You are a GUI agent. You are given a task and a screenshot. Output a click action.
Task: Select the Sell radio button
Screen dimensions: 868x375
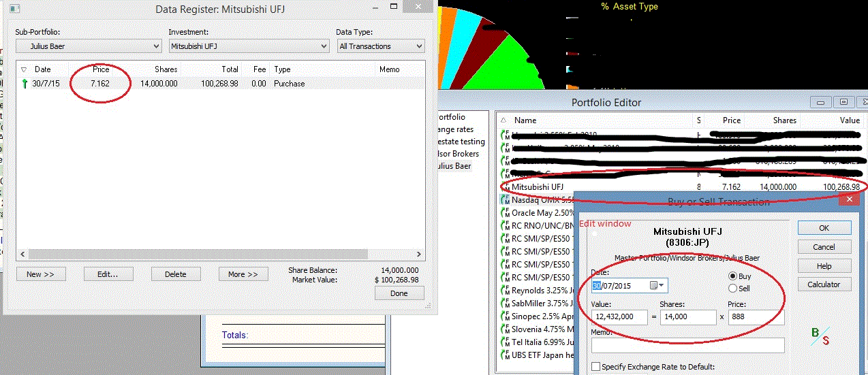click(x=733, y=289)
